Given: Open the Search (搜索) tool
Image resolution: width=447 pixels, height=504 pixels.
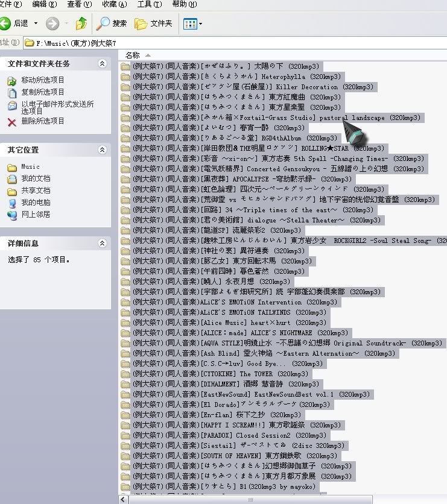Looking at the screenshot, I should click(x=112, y=24).
